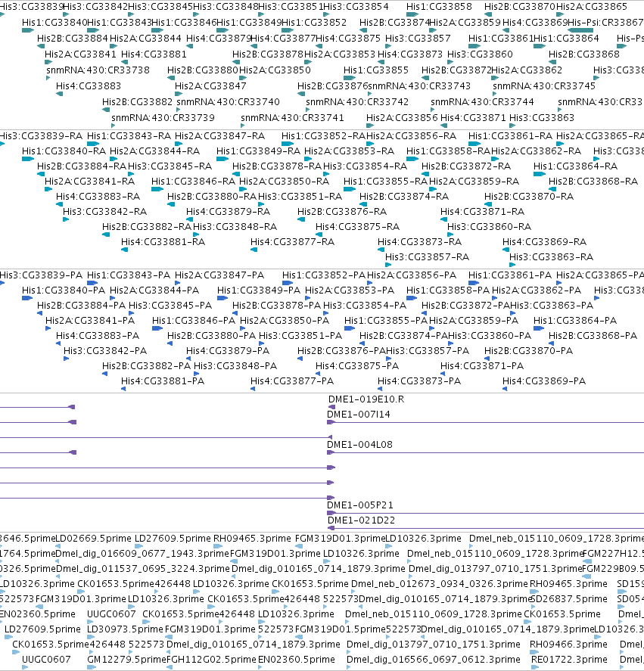The image size is (644, 671).
Task: Select the arrow glyph beneath His1:CG33849-RA
Action: pyautogui.click(x=222, y=159)
